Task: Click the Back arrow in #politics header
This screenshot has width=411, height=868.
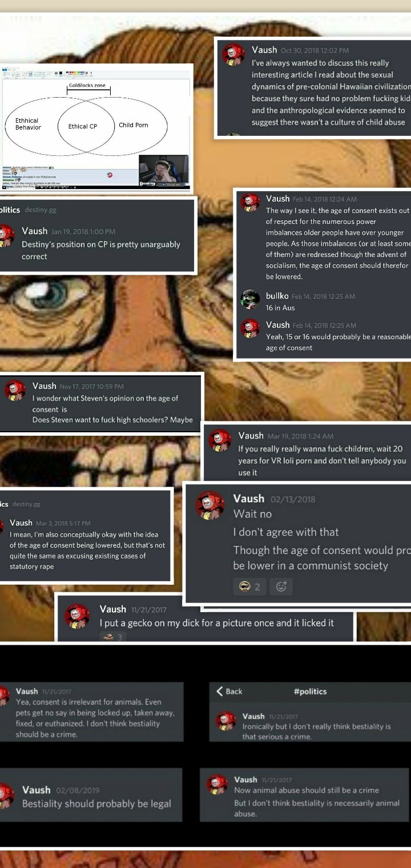Action: click(229, 691)
